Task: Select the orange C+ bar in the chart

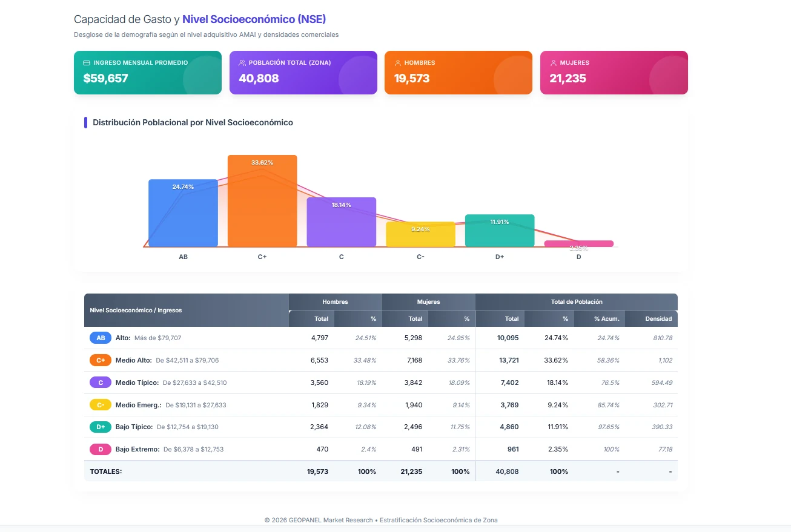Action: pyautogui.click(x=262, y=201)
